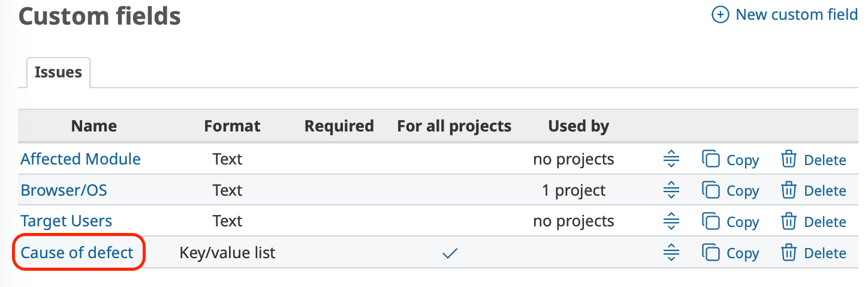
Task: Click reorder handle for Affected Module row
Action: click(671, 160)
